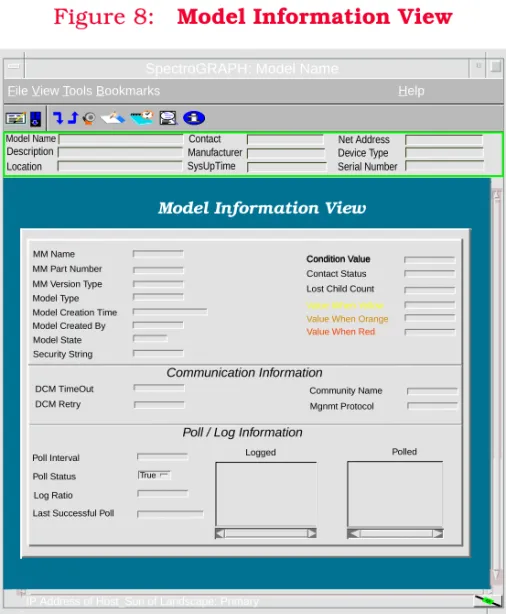506x614 pixels.
Task: Click the gray dial with orange base icon
Action: [x=89, y=118]
